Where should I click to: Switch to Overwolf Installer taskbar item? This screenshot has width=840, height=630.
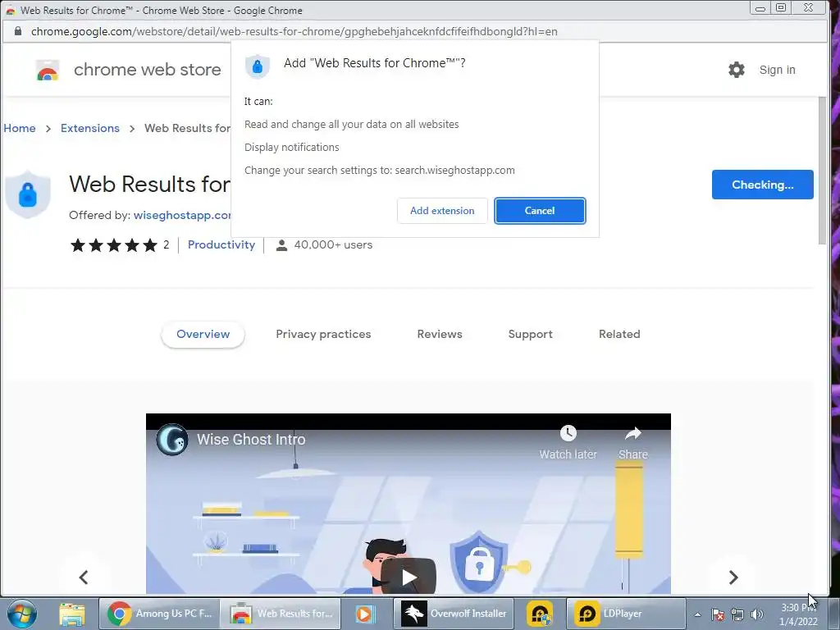coord(454,614)
